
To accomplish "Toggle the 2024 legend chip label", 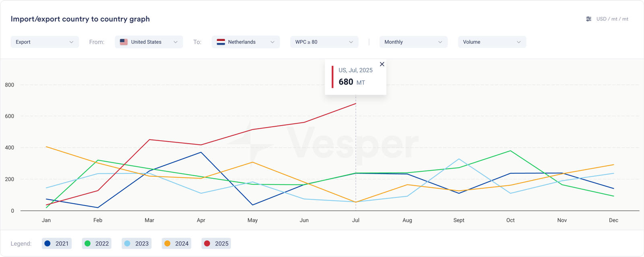I will [182, 243].
